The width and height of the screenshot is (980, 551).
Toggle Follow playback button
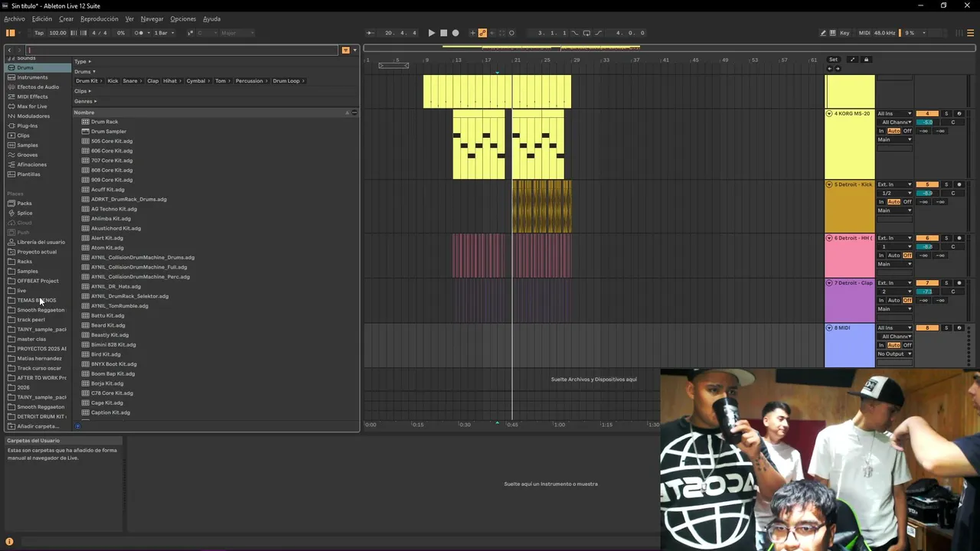[370, 33]
